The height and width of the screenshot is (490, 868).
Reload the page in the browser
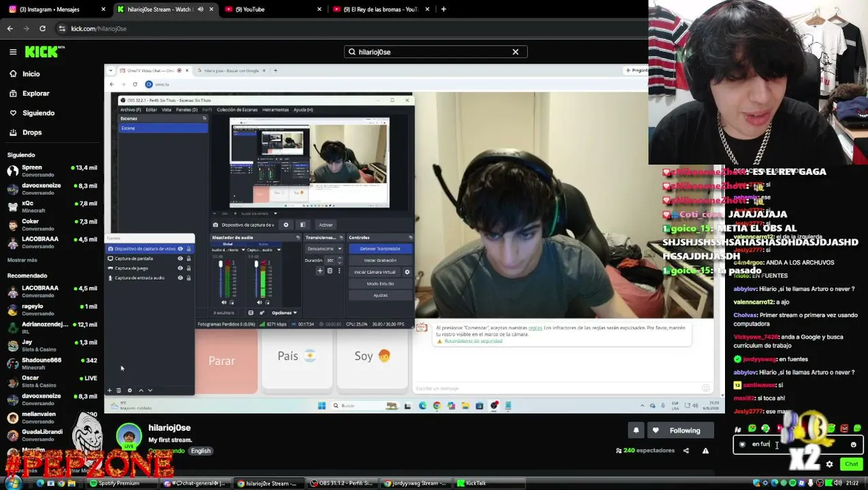click(x=42, y=29)
